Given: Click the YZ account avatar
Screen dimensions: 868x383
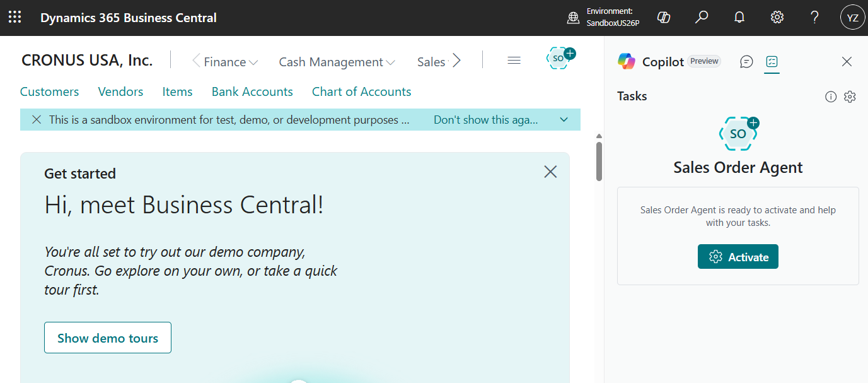Looking at the screenshot, I should (852, 17).
